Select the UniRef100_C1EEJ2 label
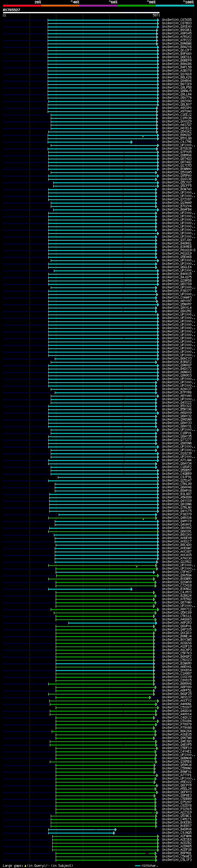The height and width of the screenshot is (868, 197). coord(177,115)
